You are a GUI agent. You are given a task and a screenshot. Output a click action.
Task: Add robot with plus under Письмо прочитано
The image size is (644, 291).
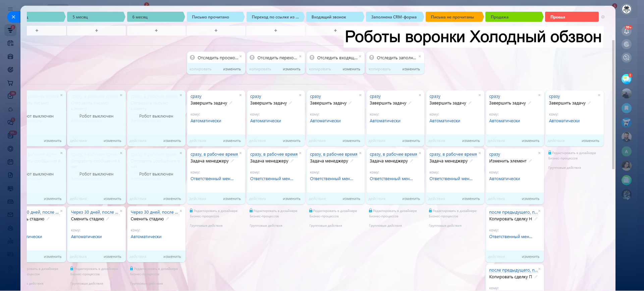pyautogui.click(x=216, y=30)
